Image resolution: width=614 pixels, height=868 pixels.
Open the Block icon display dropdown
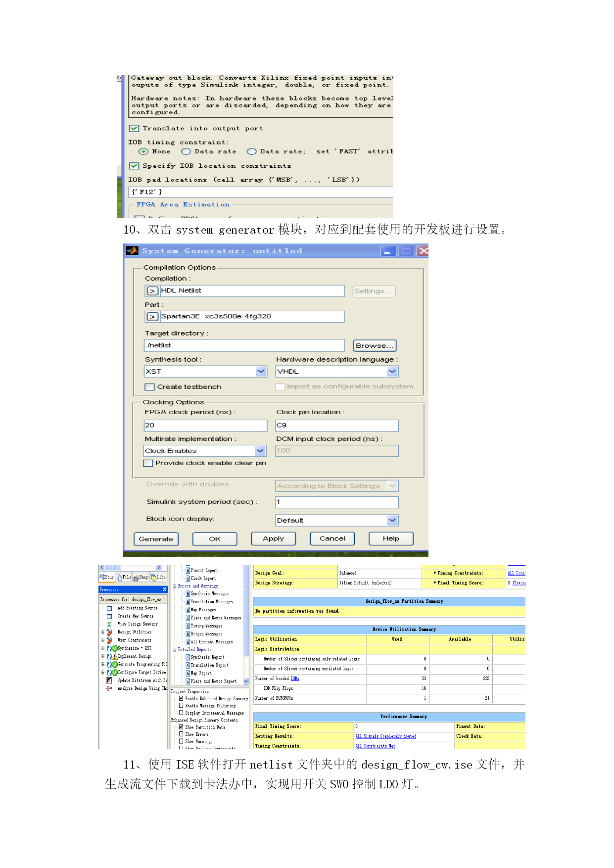point(392,520)
